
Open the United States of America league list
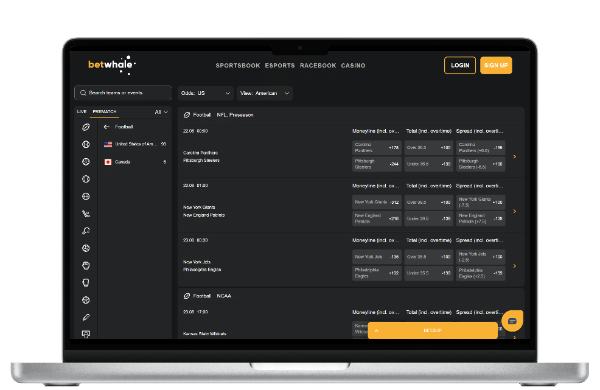click(x=135, y=144)
